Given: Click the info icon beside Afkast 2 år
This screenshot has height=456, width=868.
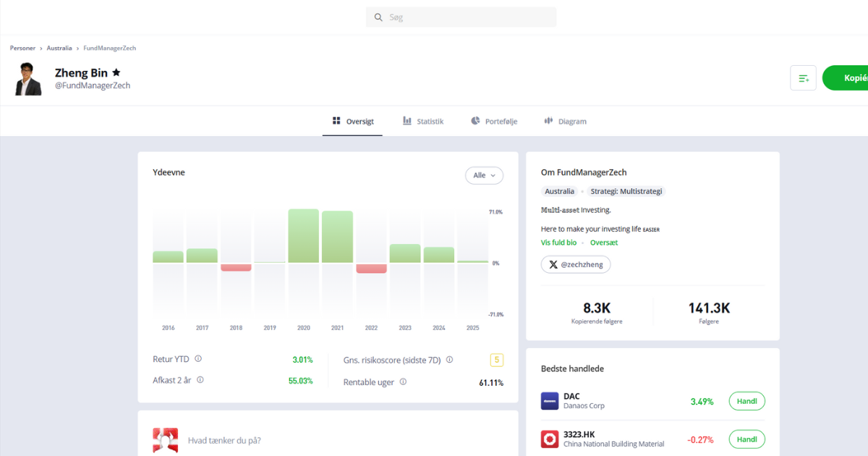Looking at the screenshot, I should coord(200,380).
